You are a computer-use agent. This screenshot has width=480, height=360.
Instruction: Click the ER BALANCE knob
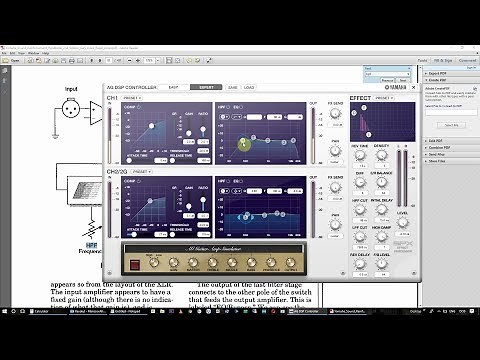381,182
